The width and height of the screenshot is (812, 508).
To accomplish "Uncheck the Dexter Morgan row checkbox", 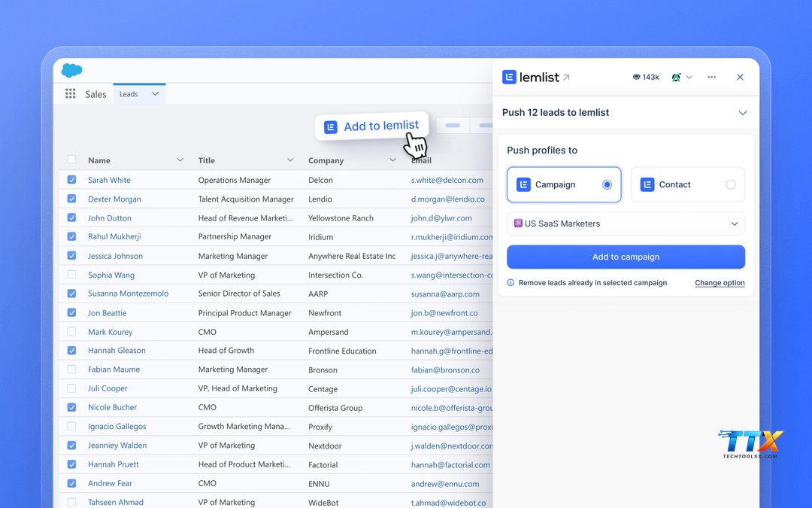I will pos(71,199).
